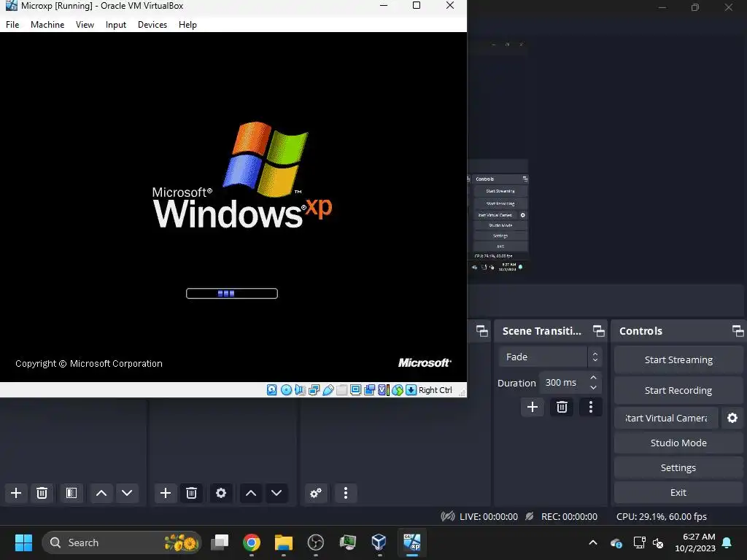
Task: Switch to OBS Studio from the taskbar
Action: 315,542
